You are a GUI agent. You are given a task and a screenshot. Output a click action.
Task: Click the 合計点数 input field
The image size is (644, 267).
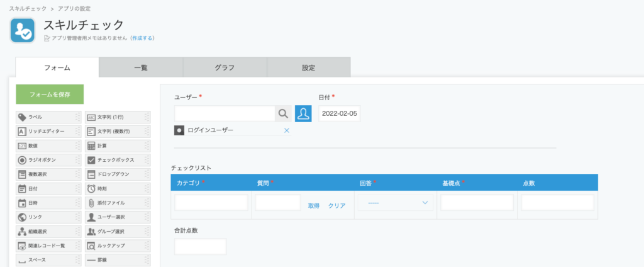click(201, 246)
